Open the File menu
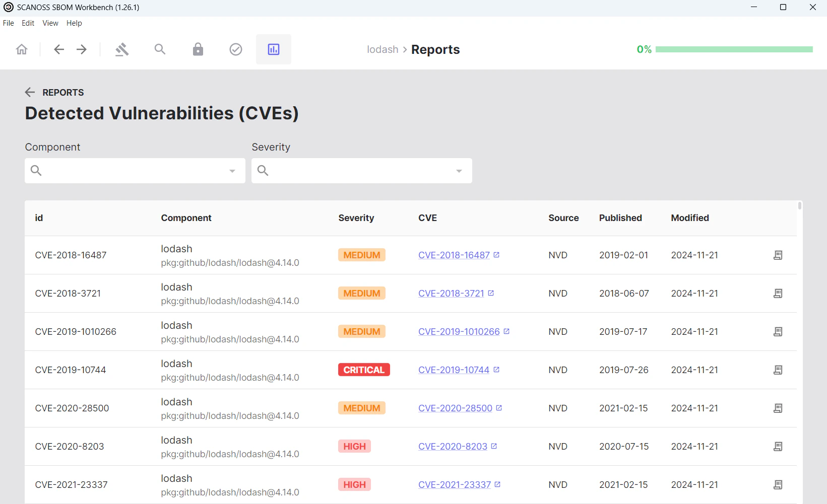This screenshot has height=504, width=827. coord(8,23)
